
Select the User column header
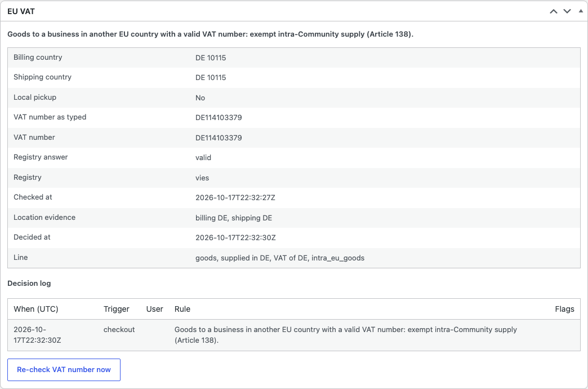click(x=154, y=309)
